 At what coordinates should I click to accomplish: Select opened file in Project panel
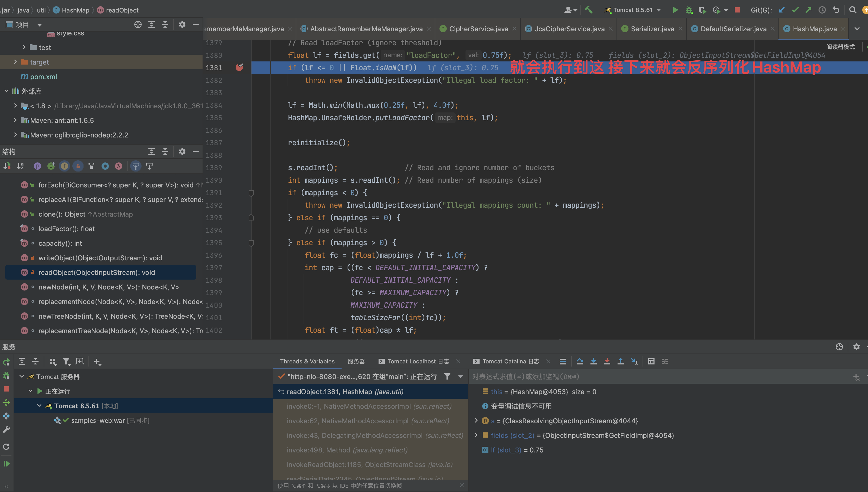click(138, 24)
